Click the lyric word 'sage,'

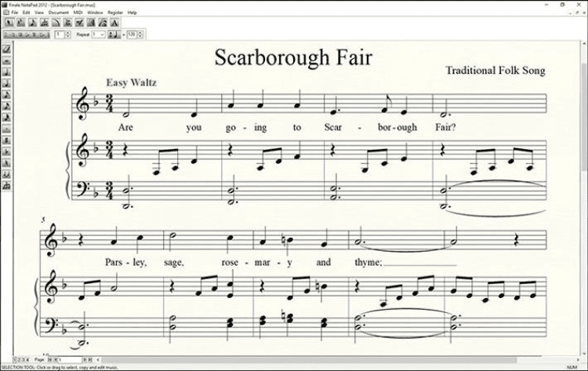pos(174,263)
